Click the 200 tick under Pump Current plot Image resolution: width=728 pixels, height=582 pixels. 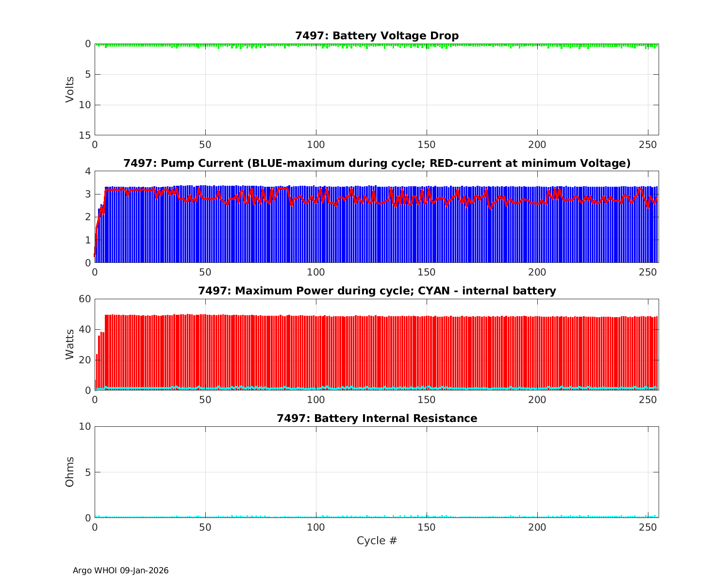tap(537, 273)
